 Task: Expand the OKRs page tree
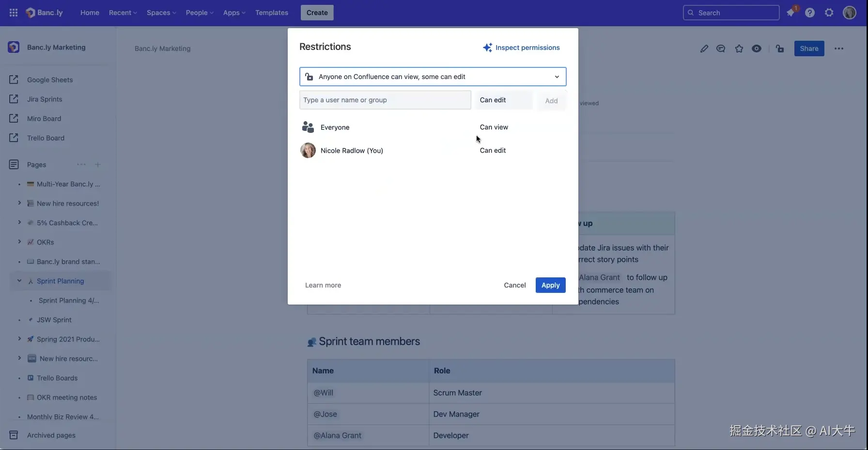[19, 242]
